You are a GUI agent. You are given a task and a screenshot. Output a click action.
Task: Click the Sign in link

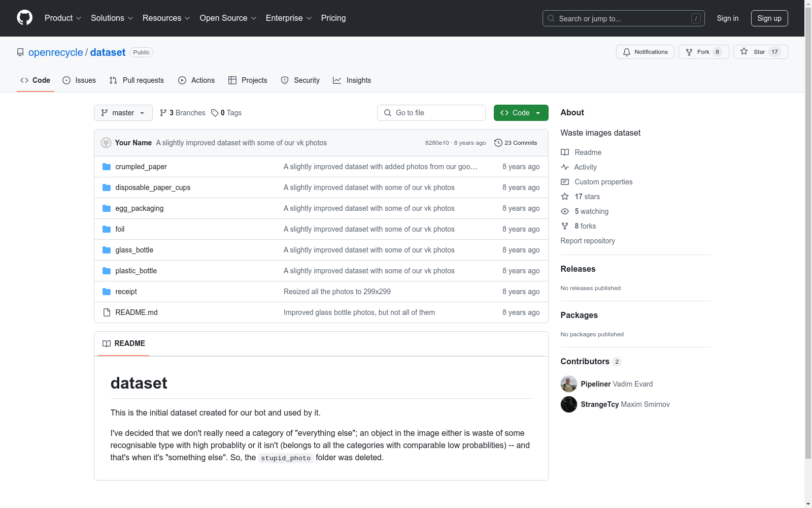point(728,18)
